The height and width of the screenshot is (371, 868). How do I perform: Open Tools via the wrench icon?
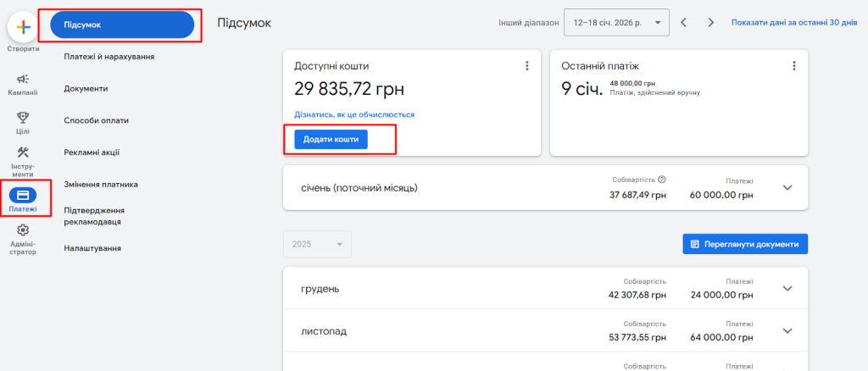pyautogui.click(x=23, y=152)
